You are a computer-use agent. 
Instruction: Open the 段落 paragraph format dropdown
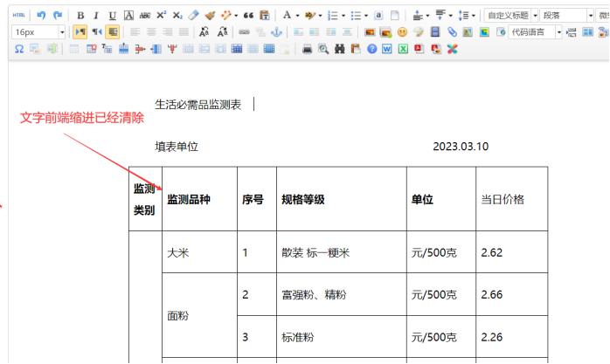click(x=565, y=16)
